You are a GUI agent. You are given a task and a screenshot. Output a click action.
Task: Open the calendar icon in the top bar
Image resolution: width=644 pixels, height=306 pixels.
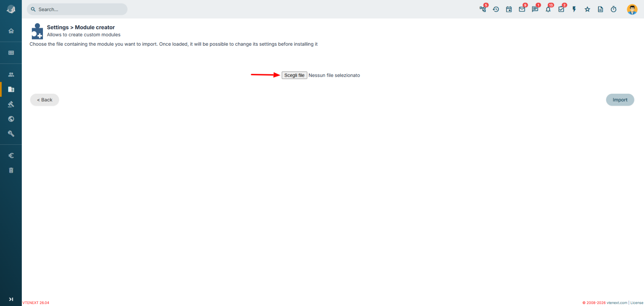509,9
